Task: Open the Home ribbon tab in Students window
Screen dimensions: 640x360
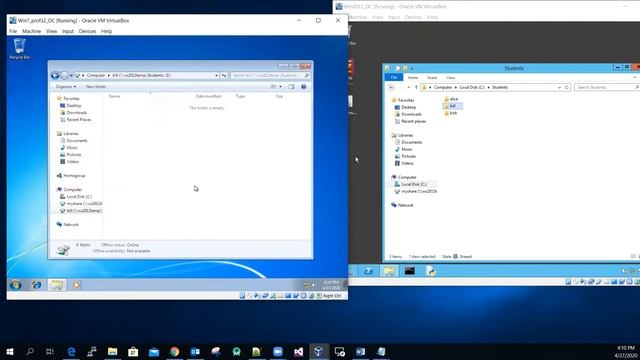Action: pyautogui.click(x=413, y=78)
